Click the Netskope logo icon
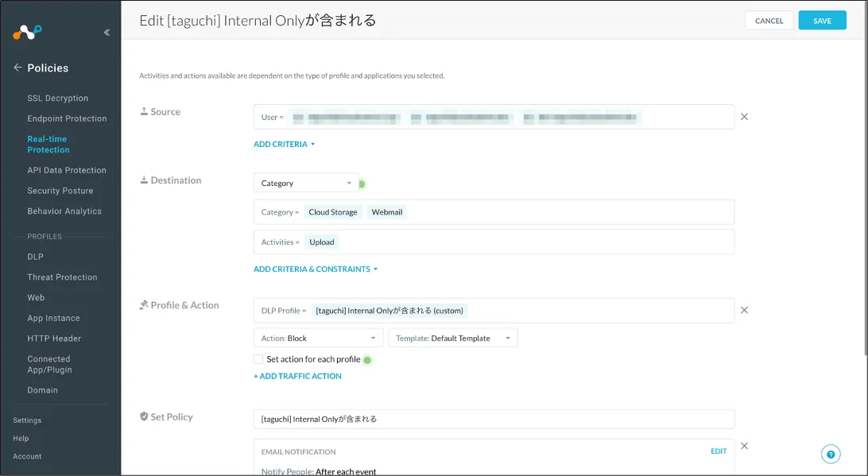Viewport: 868px width, 476px height. 27,33
